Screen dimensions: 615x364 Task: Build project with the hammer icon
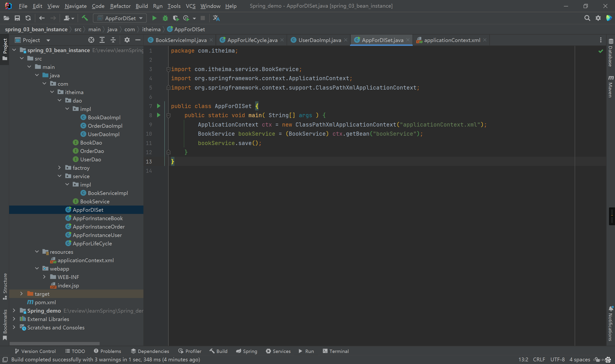tap(85, 18)
